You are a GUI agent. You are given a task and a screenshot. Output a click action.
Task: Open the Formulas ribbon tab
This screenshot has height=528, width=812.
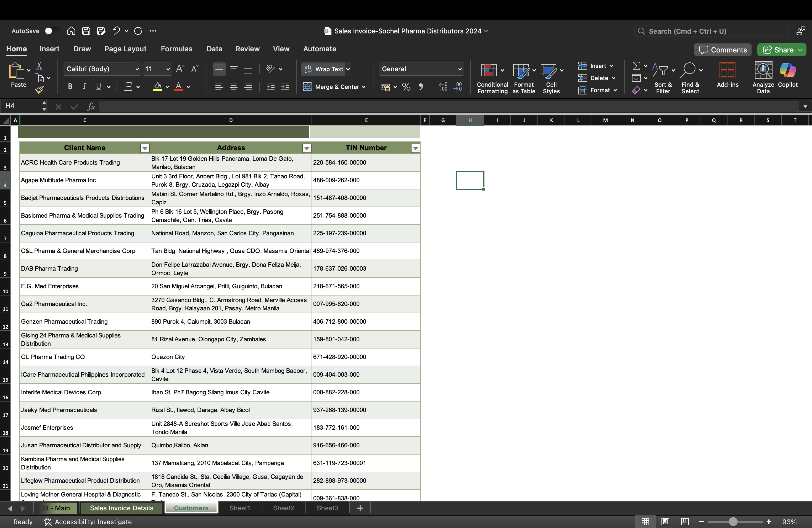[x=176, y=49]
